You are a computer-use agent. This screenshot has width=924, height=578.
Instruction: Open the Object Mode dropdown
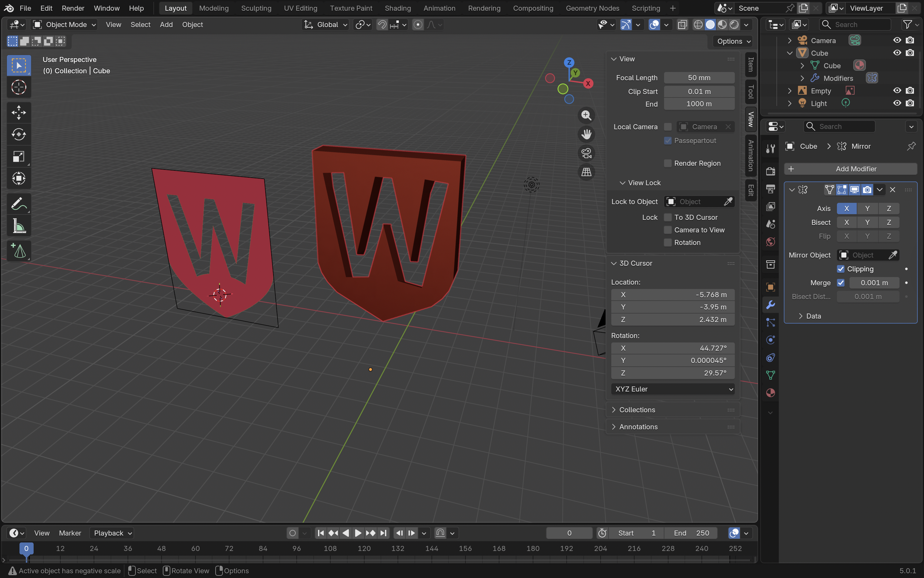[64, 25]
